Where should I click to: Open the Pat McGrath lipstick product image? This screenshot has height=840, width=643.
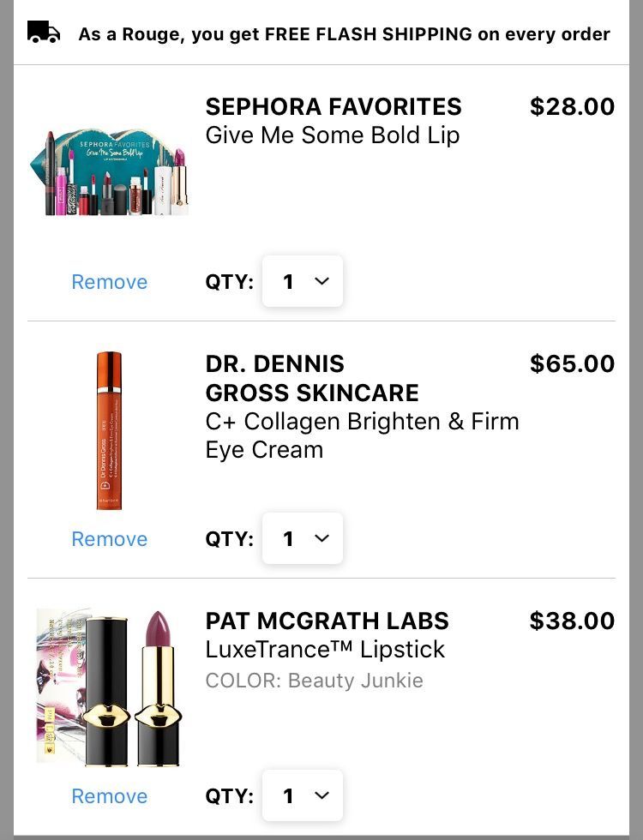pos(110,687)
